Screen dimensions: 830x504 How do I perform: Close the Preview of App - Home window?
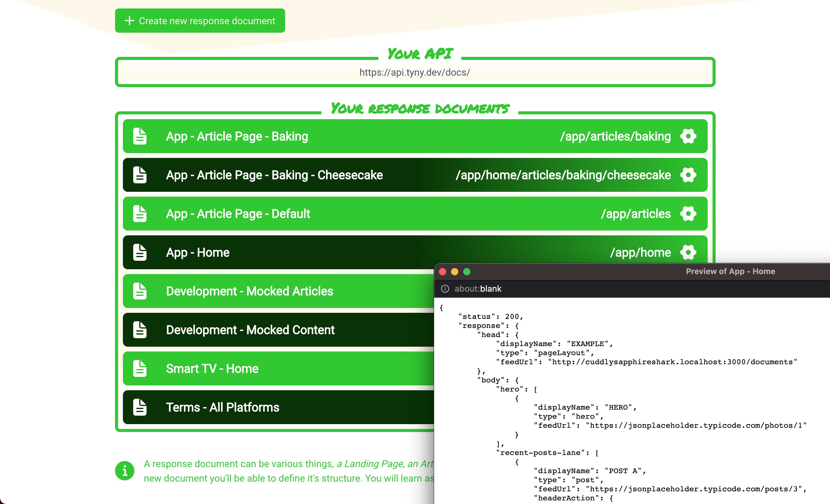click(x=443, y=272)
